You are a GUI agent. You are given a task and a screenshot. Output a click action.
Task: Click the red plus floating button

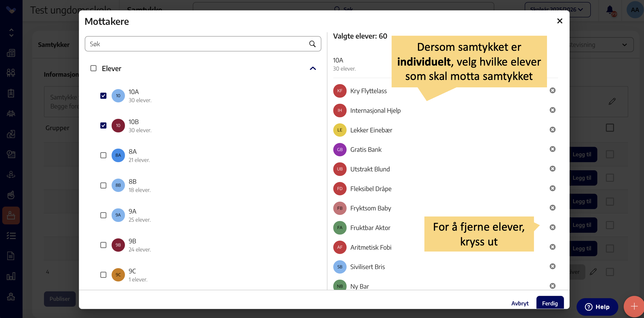tap(634, 307)
